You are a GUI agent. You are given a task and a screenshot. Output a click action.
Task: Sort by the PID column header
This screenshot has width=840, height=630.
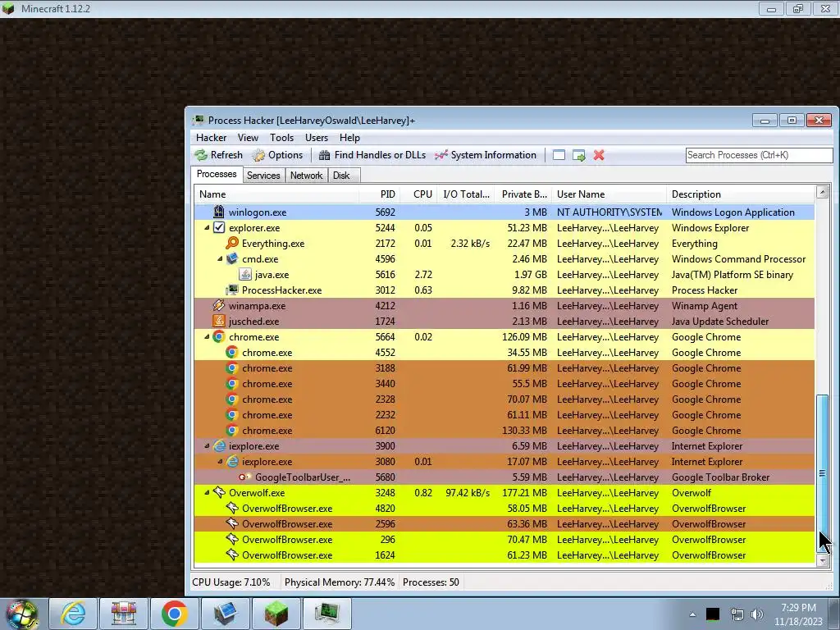point(379,194)
